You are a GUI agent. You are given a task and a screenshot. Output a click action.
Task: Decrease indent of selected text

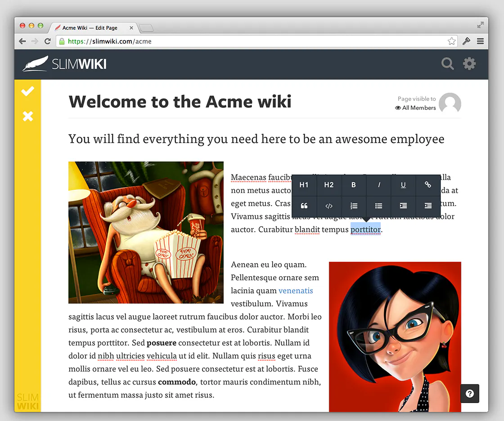click(428, 206)
